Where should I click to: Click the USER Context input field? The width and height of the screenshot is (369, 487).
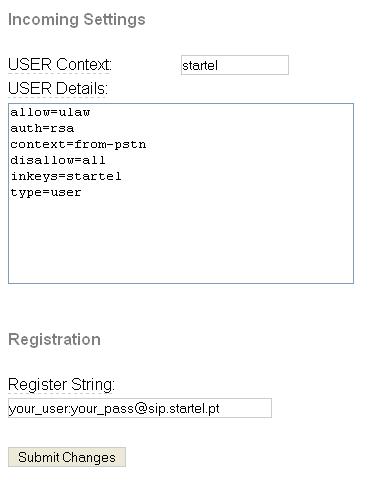coord(235,65)
